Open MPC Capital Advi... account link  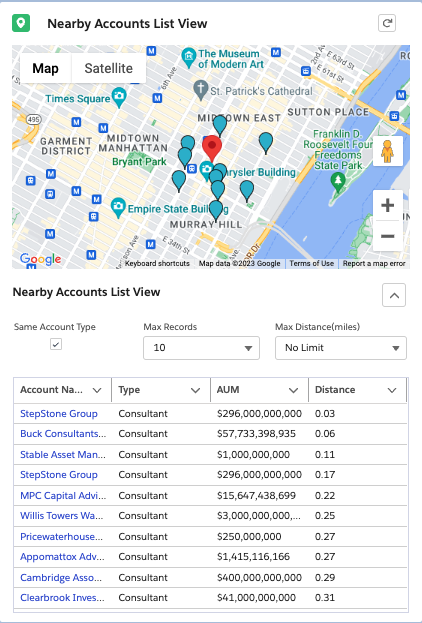coord(63,495)
